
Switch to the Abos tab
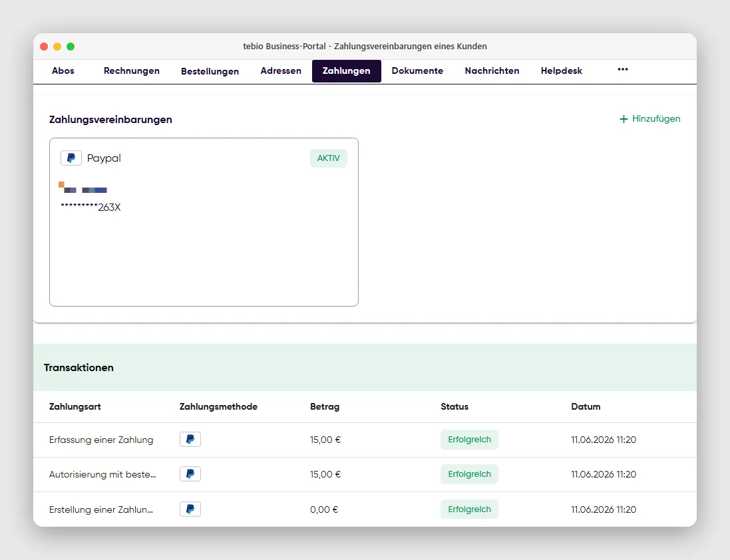[63, 70]
